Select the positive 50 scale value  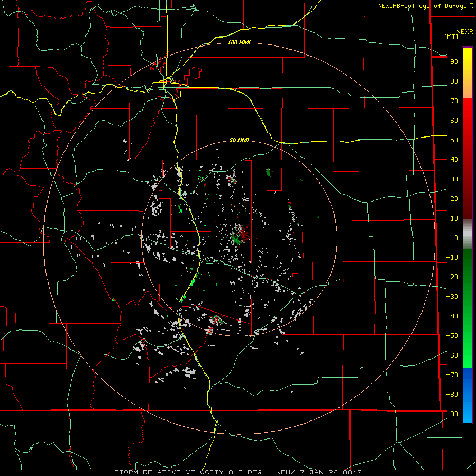point(454,140)
